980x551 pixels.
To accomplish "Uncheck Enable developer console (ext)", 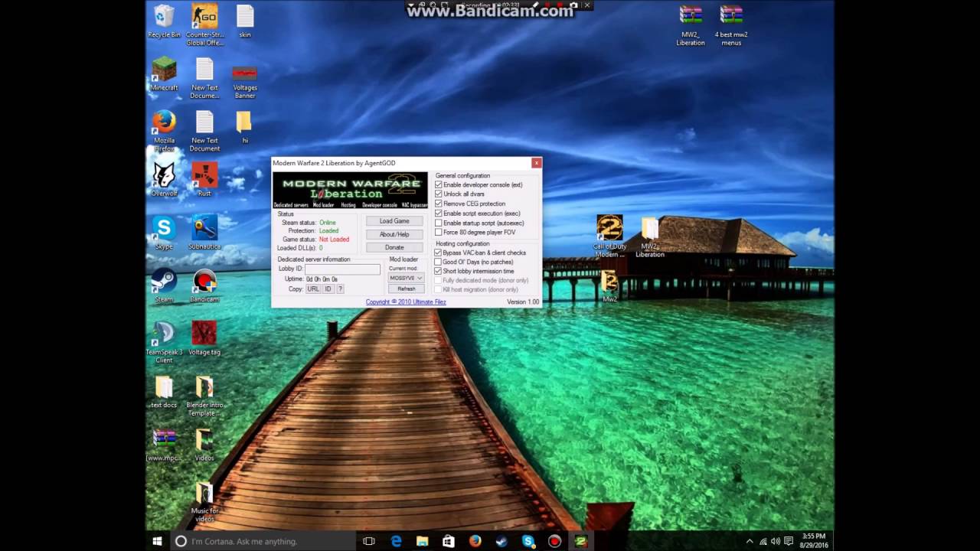I will point(439,185).
